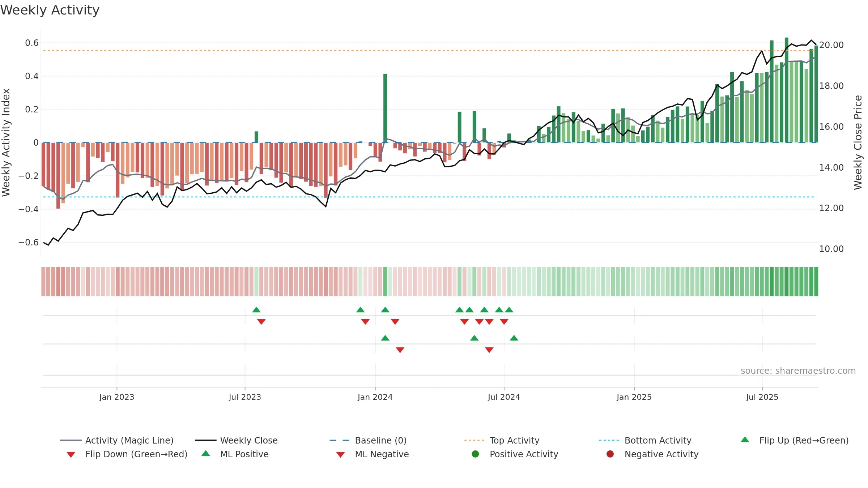Click the 0.4 activity axis label
868x488 pixels.
point(32,76)
